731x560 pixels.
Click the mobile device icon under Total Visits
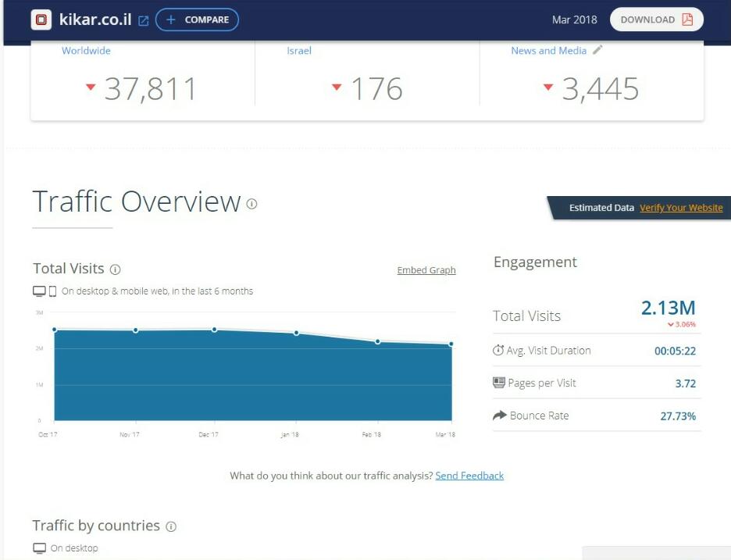(x=53, y=291)
